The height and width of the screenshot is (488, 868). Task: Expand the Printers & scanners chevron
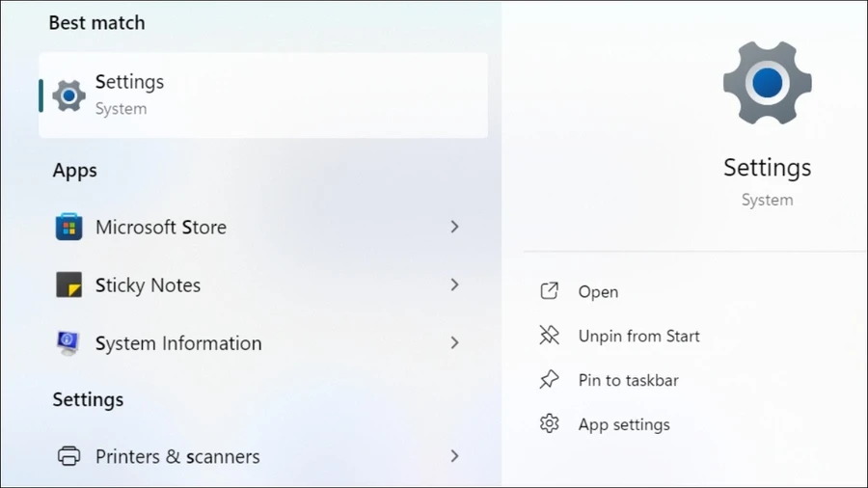[x=454, y=456]
